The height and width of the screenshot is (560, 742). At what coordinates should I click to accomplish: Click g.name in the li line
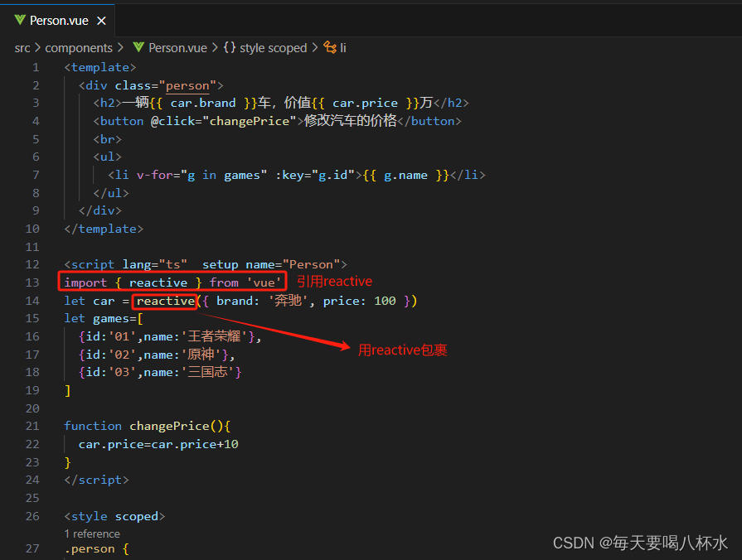[x=405, y=176]
